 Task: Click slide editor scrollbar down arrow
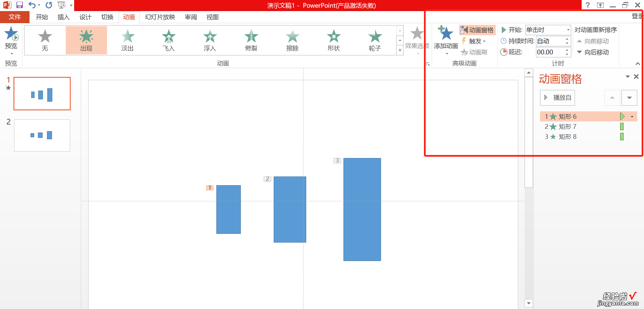pyautogui.click(x=529, y=303)
